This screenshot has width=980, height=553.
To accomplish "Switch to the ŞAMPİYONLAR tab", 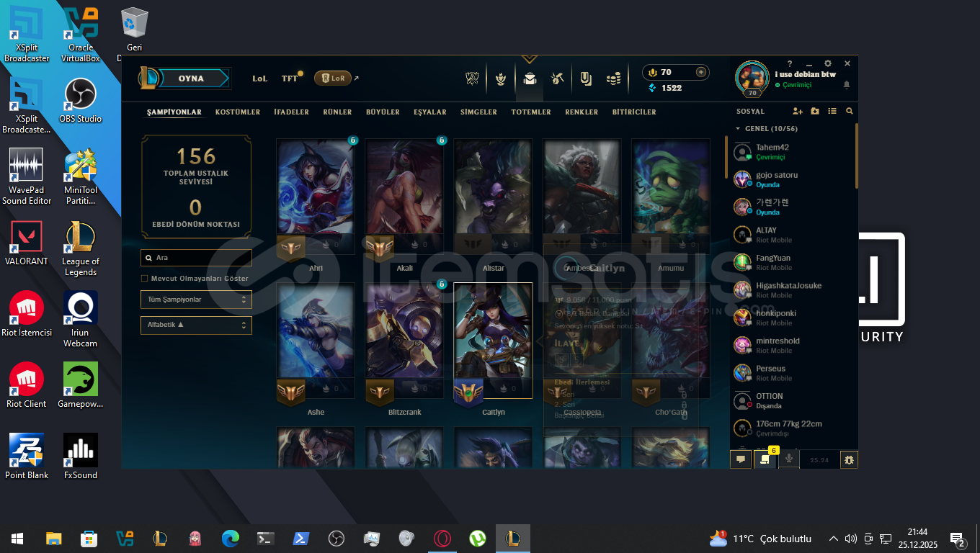I will 174,112.
